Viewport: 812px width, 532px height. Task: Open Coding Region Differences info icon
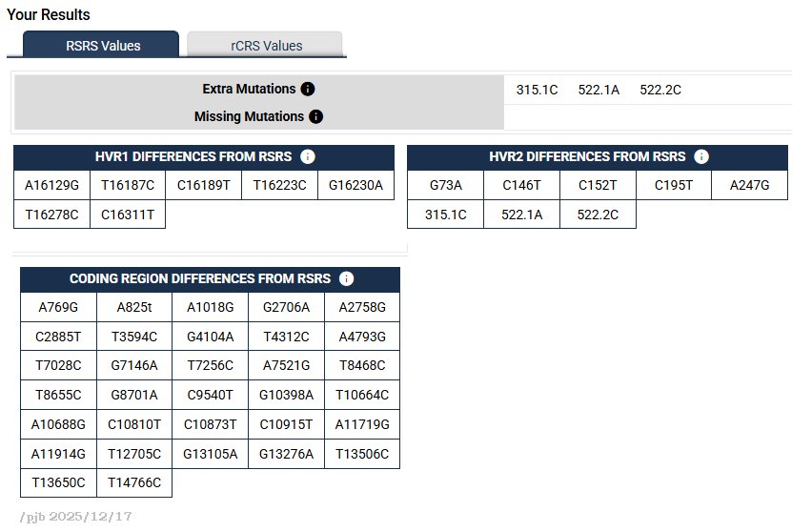(347, 278)
